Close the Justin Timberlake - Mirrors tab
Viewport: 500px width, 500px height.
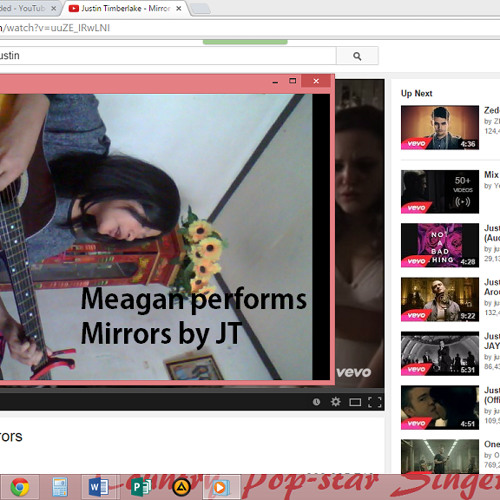pos(179,8)
